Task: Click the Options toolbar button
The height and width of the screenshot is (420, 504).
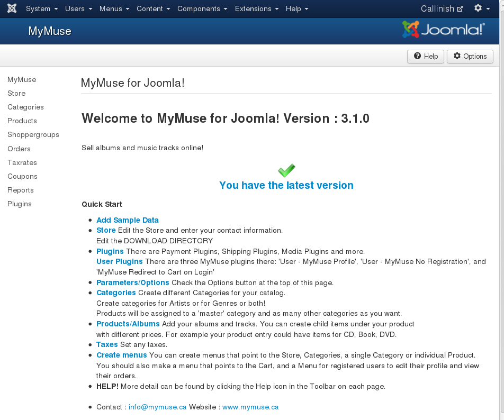Action: pyautogui.click(x=470, y=56)
